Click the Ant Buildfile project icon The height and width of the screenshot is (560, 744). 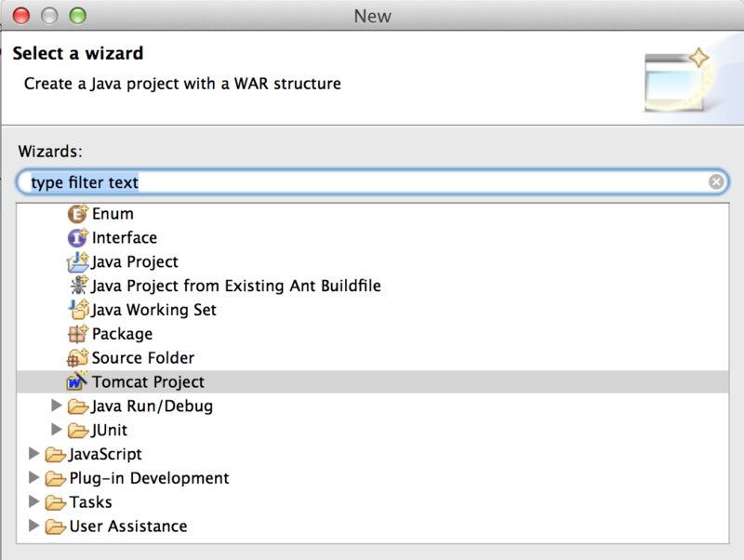[x=77, y=286]
